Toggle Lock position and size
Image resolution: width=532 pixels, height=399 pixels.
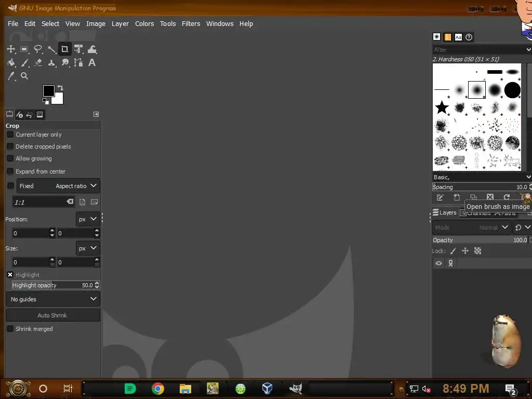pos(465,251)
